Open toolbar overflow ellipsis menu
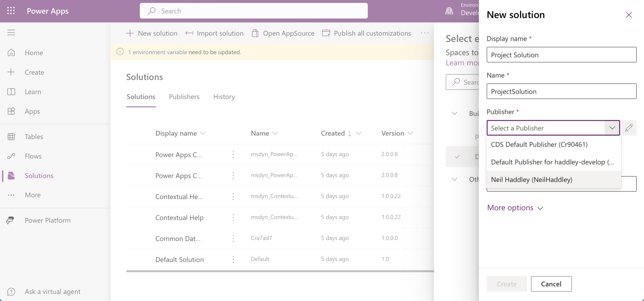Image resolution: width=644 pixels, height=301 pixels. [x=425, y=33]
